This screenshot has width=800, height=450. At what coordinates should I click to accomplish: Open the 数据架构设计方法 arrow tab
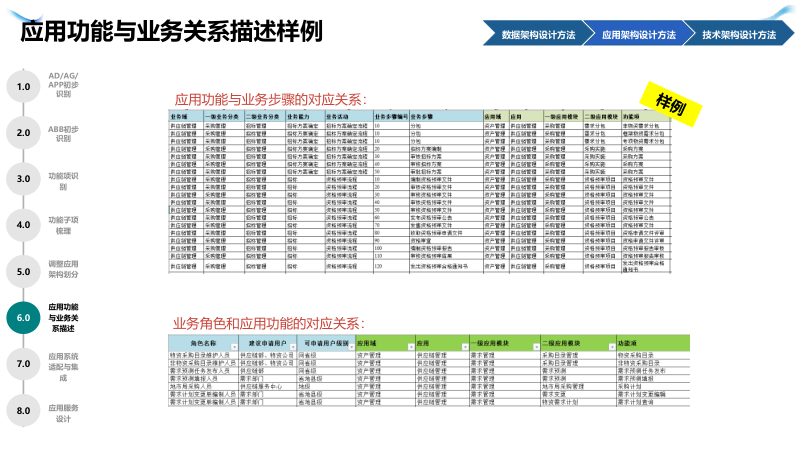coord(538,34)
